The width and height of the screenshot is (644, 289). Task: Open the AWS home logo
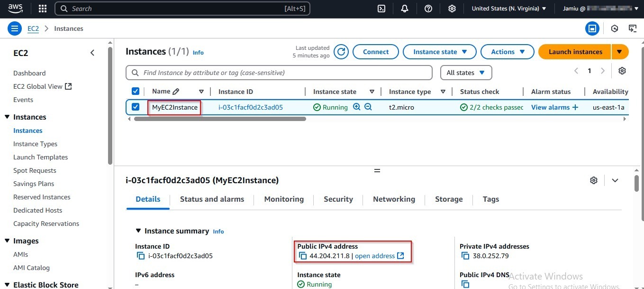pyautogui.click(x=15, y=8)
